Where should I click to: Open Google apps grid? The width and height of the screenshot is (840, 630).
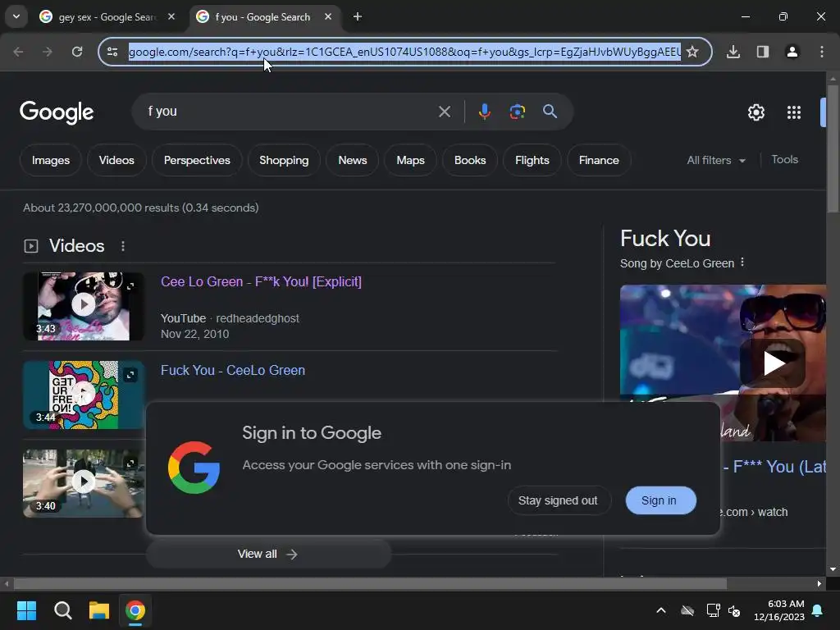click(x=794, y=112)
